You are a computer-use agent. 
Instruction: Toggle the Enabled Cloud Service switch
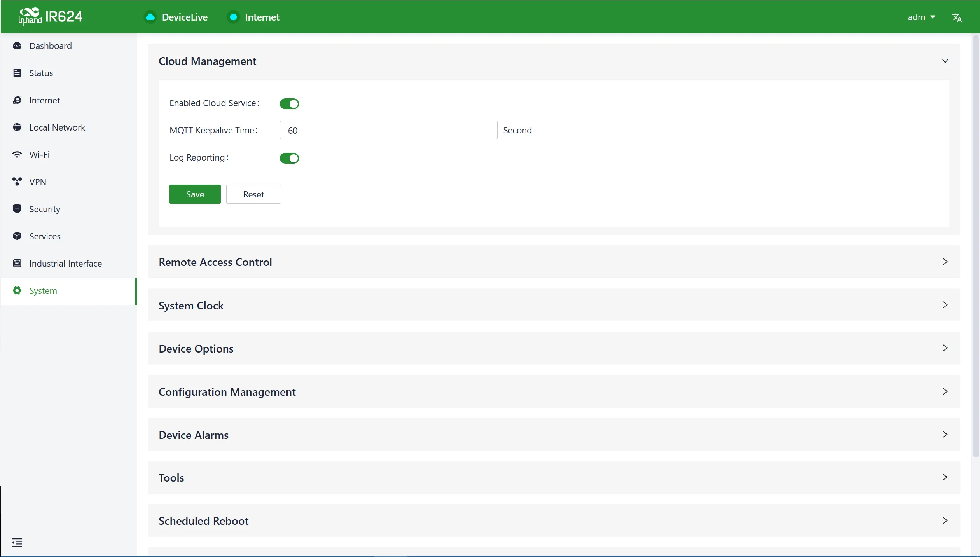pyautogui.click(x=289, y=104)
